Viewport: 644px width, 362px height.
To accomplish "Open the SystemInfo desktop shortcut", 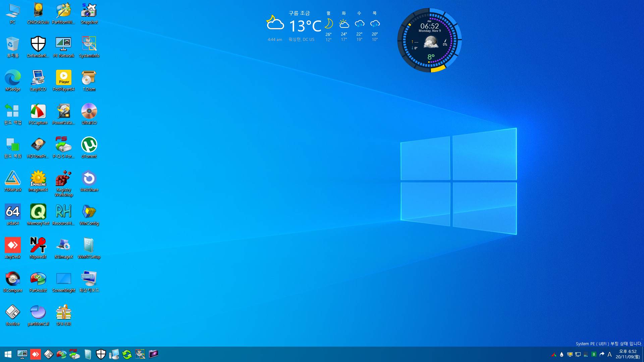I will (x=89, y=47).
